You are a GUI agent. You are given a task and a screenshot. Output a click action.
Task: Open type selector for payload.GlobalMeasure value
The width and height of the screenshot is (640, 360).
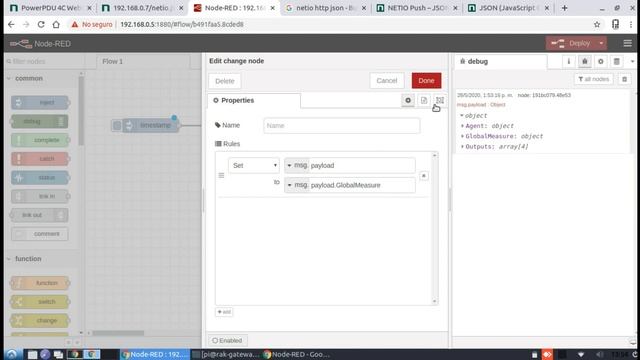click(x=297, y=185)
